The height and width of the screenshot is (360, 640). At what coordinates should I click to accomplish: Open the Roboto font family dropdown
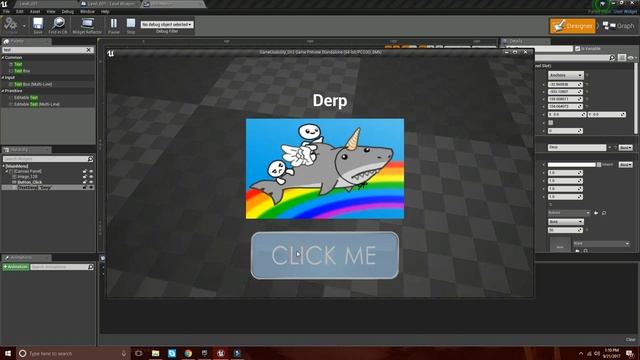tap(569, 213)
